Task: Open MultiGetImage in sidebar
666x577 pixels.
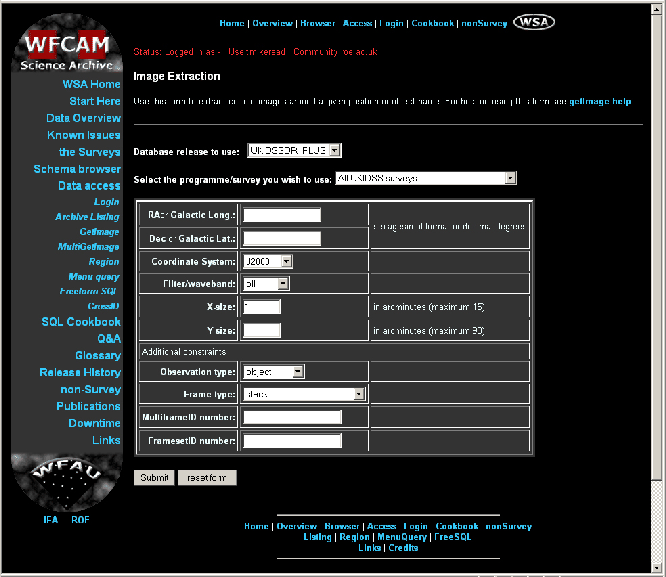Action: point(88,246)
